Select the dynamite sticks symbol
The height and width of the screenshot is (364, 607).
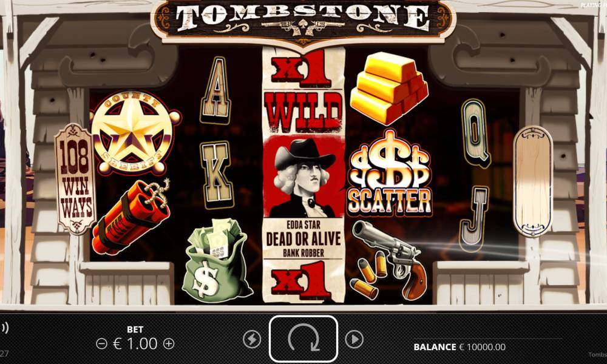[132, 217]
